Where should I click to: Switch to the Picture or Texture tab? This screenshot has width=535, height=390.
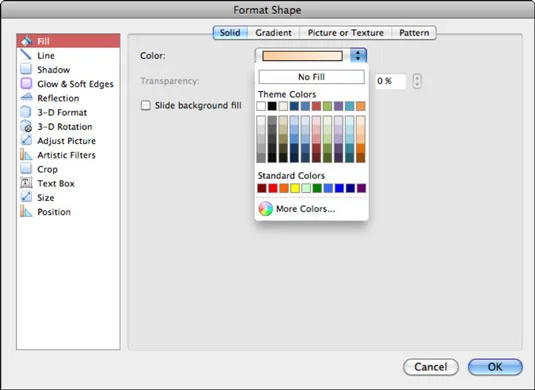pyautogui.click(x=346, y=33)
